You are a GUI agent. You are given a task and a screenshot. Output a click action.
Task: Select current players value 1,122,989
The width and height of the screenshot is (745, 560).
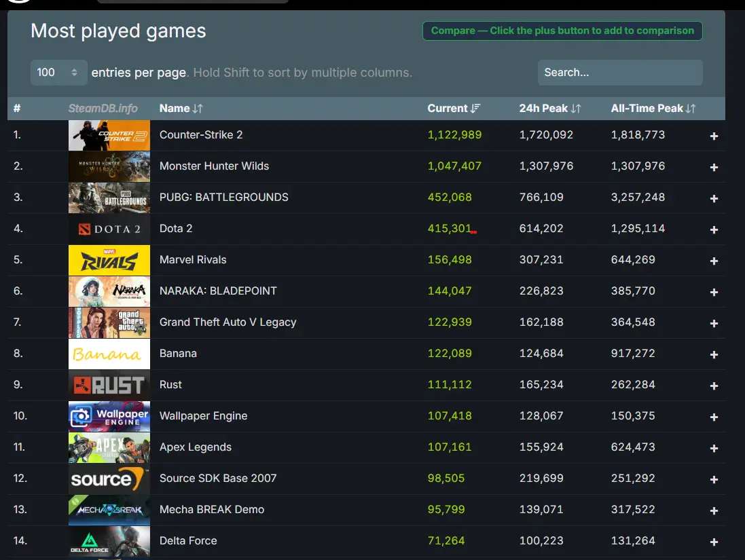(455, 135)
